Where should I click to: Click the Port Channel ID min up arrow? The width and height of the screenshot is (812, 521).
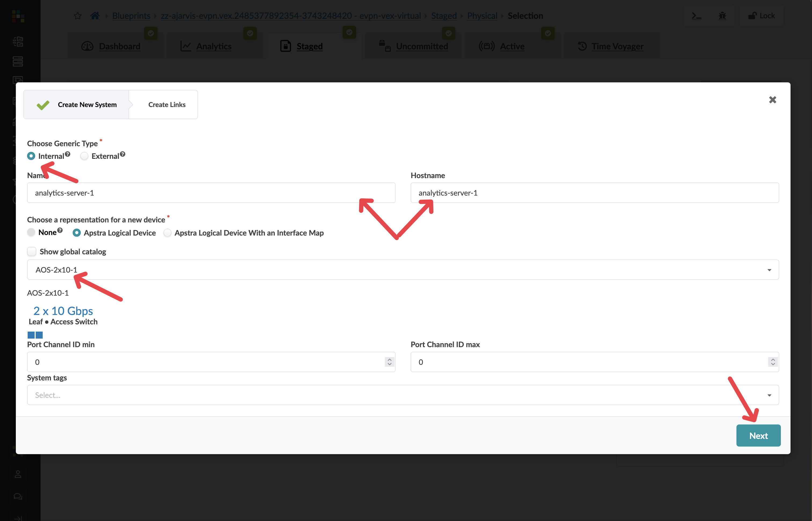[x=389, y=359]
